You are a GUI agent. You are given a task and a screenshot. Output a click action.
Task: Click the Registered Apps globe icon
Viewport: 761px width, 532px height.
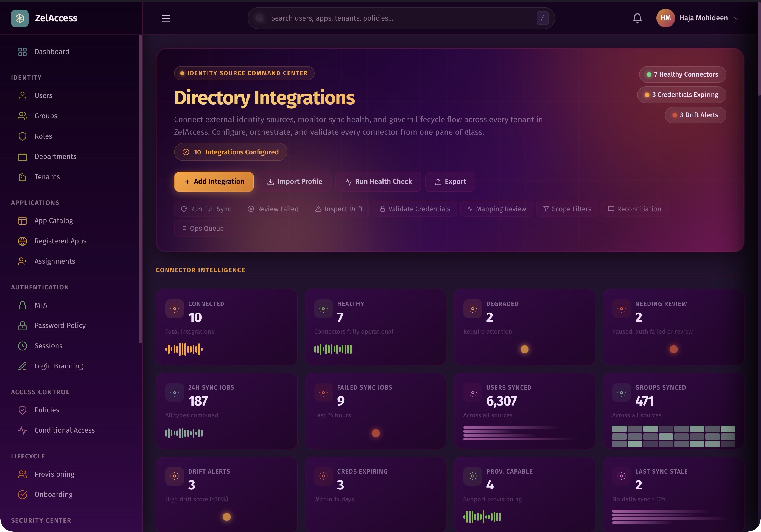point(22,241)
